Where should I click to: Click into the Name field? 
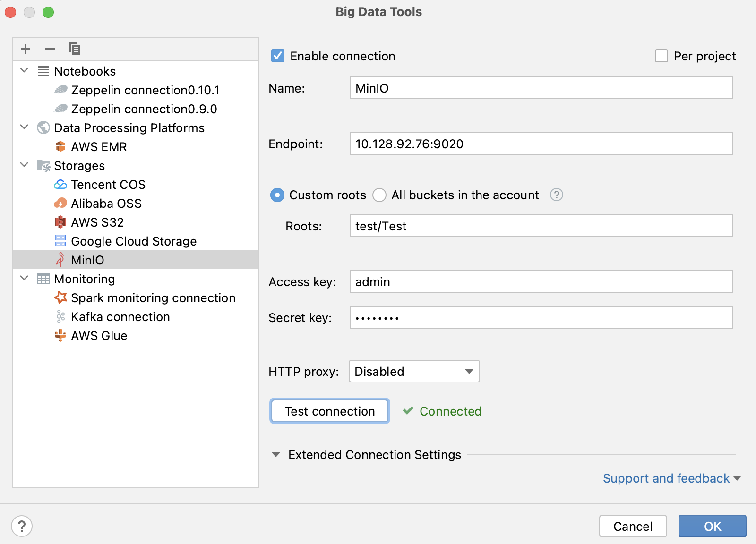[x=541, y=88]
